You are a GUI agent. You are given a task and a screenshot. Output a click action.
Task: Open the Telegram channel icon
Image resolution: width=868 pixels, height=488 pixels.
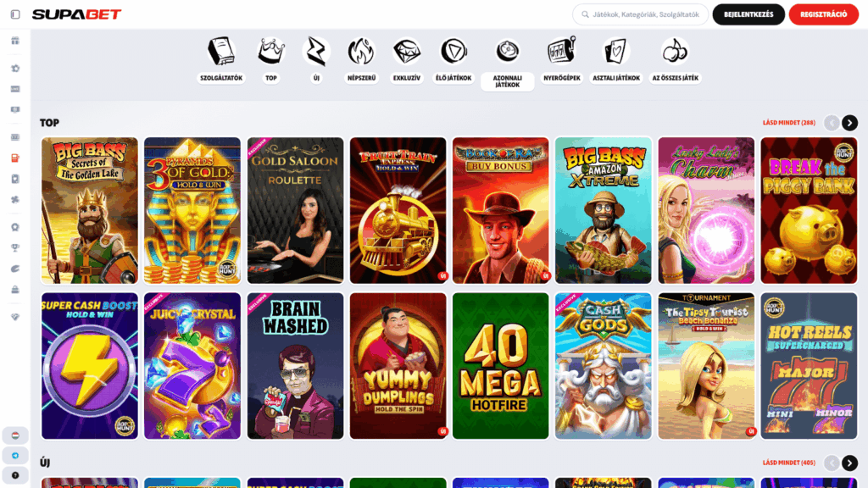tap(15, 455)
